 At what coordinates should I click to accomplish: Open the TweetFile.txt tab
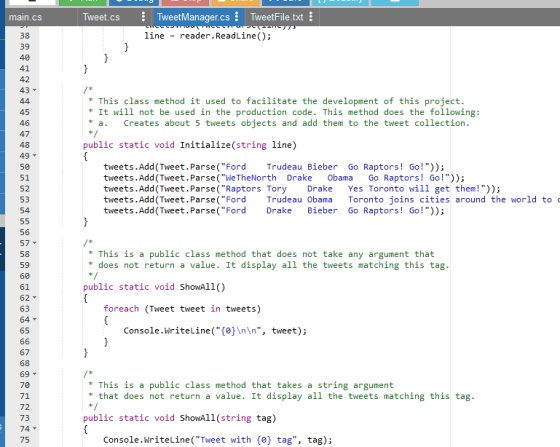click(277, 17)
